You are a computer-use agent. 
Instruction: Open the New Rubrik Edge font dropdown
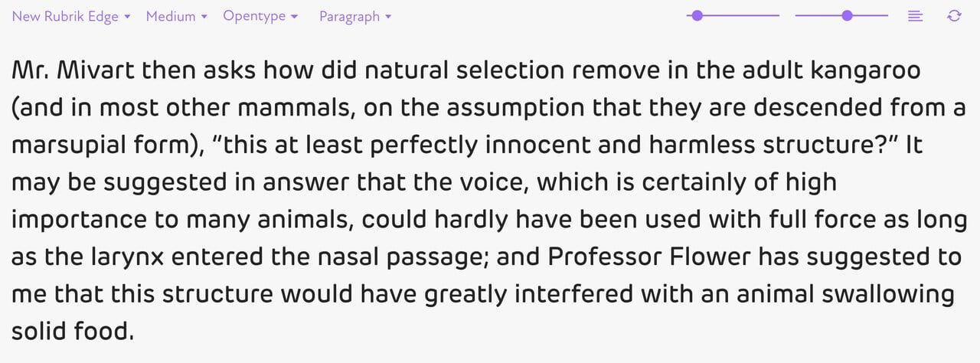coord(70,16)
